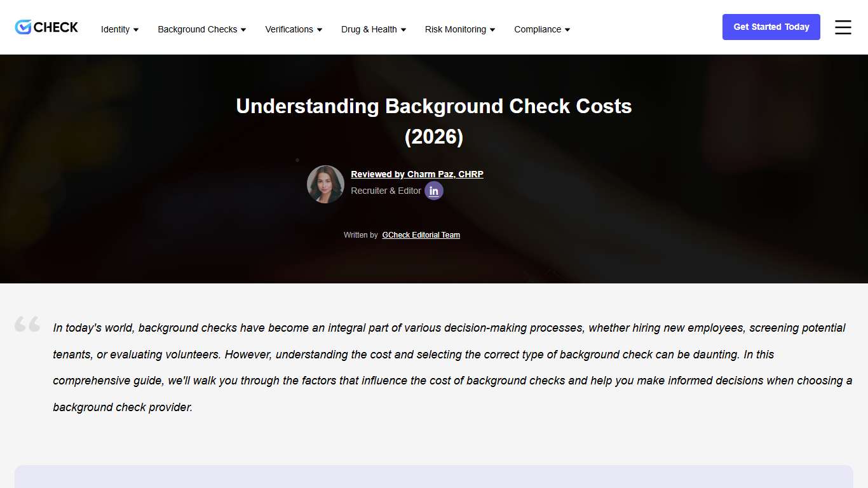Expand the Verifications dropdown arrow
Viewport: 868px width, 488px height.
pos(318,29)
